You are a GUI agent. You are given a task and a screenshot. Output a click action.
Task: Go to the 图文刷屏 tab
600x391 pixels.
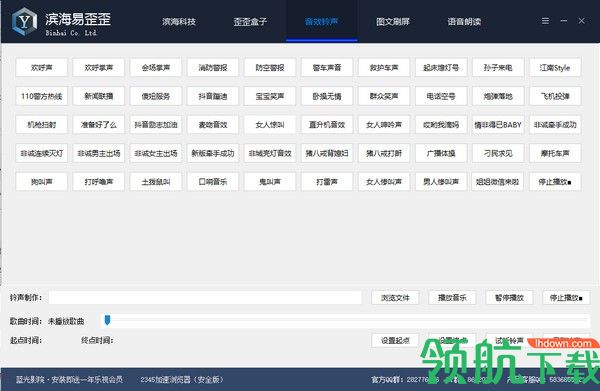(393, 21)
